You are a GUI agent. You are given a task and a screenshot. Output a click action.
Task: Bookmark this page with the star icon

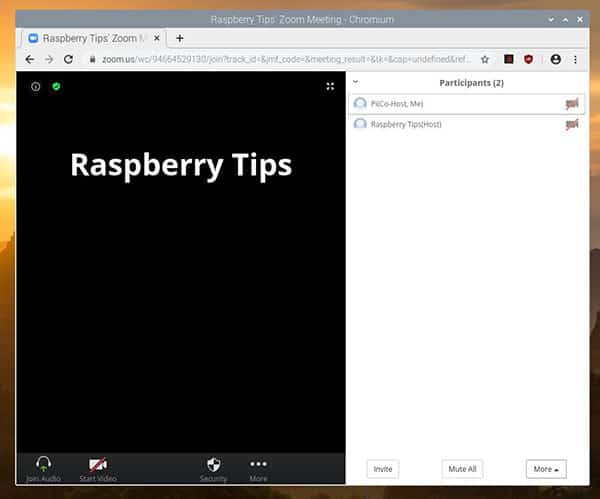point(485,59)
